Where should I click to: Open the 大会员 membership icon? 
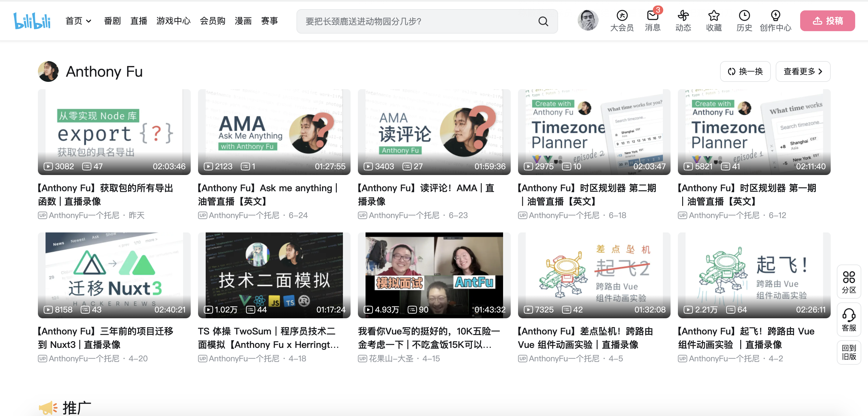click(x=622, y=16)
